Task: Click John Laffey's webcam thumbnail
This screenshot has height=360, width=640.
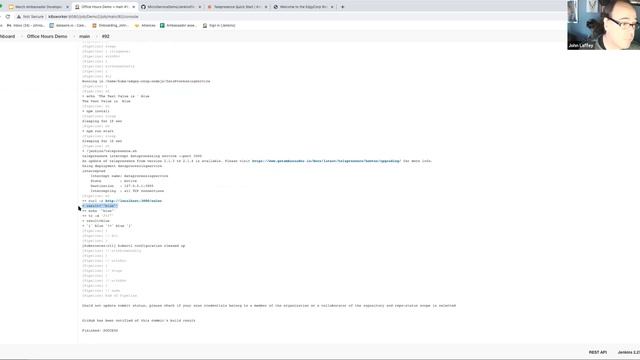Action: point(603,25)
